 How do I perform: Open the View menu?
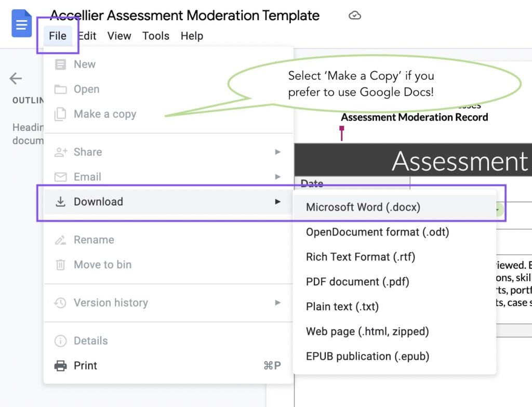119,36
